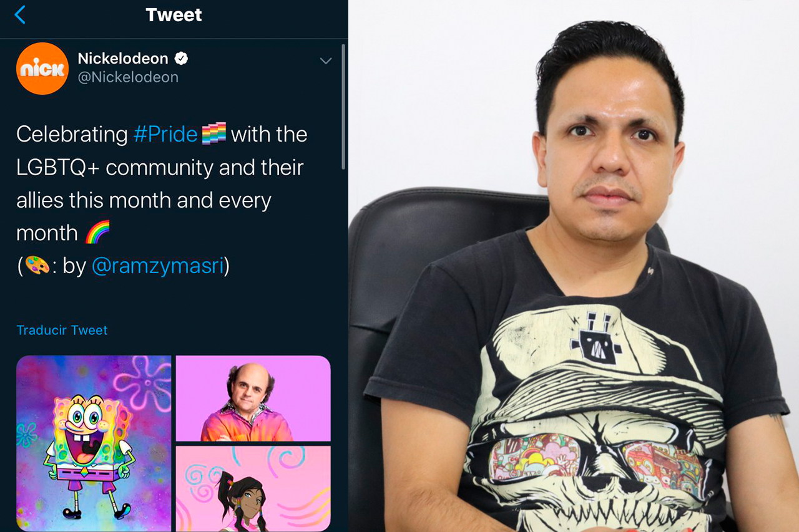The width and height of the screenshot is (799, 532).
Task: Open the Korra character artwork image
Action: tap(253, 488)
